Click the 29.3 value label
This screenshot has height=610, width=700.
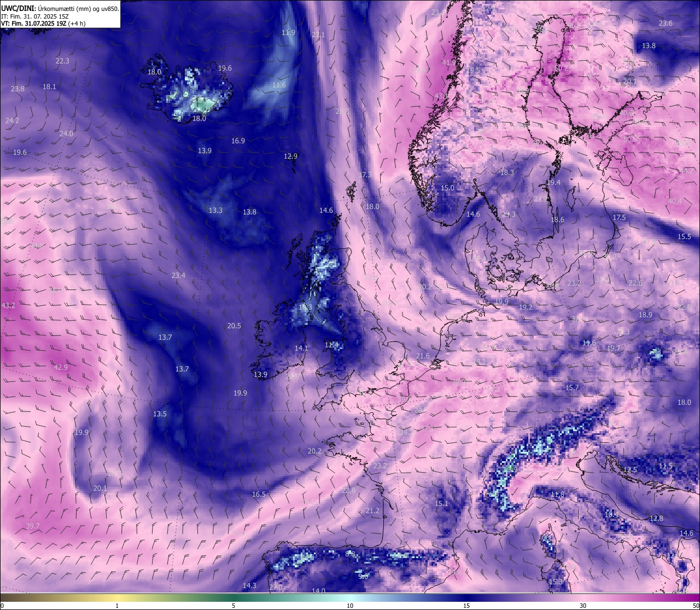point(509,214)
